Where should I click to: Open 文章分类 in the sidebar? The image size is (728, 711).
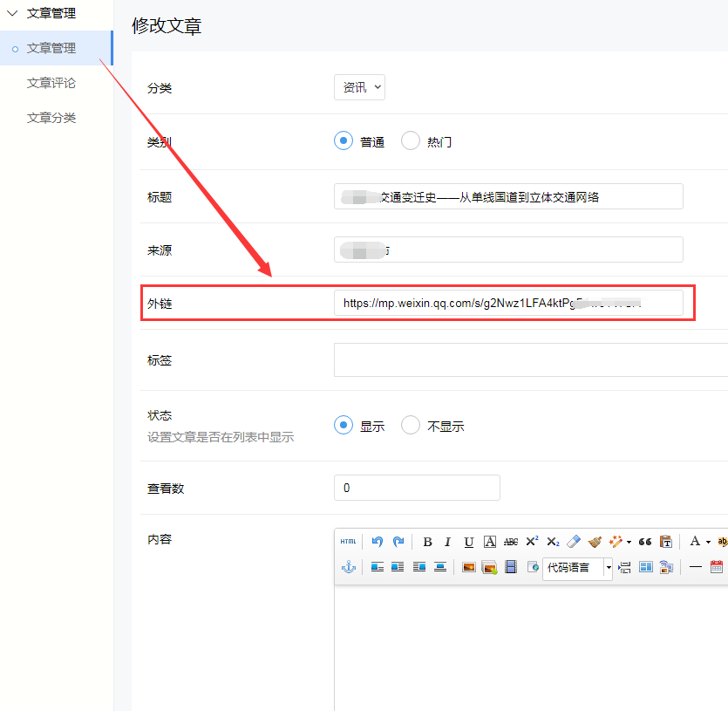(51, 118)
